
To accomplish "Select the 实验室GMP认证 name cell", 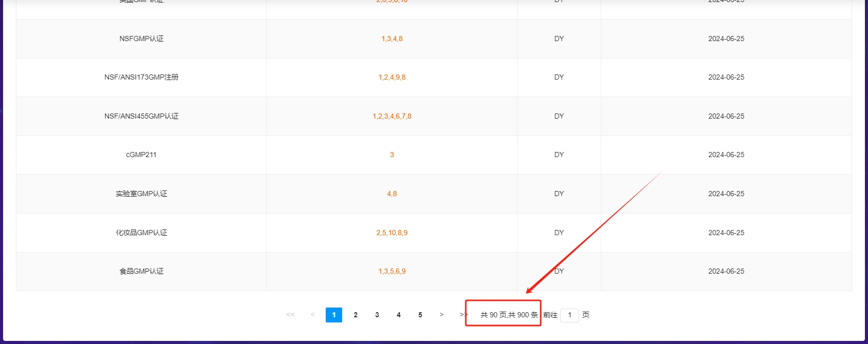I will pyautogui.click(x=142, y=194).
